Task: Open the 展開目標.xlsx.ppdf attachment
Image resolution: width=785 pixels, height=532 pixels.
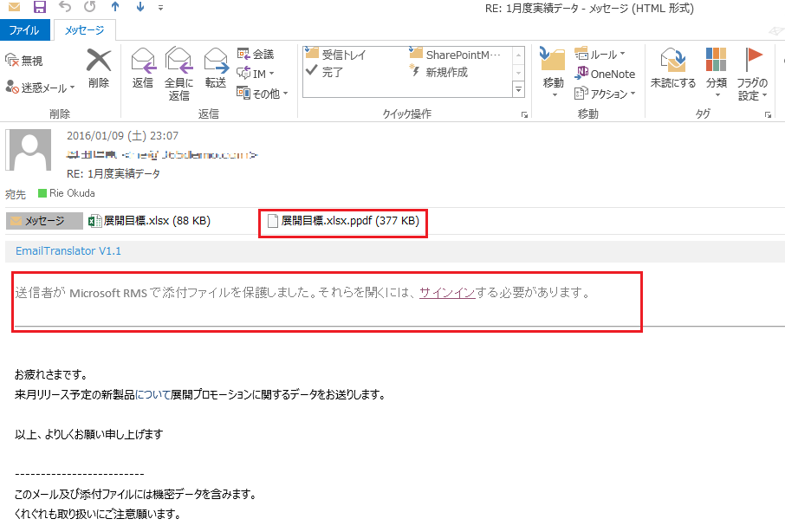Action: (x=343, y=221)
